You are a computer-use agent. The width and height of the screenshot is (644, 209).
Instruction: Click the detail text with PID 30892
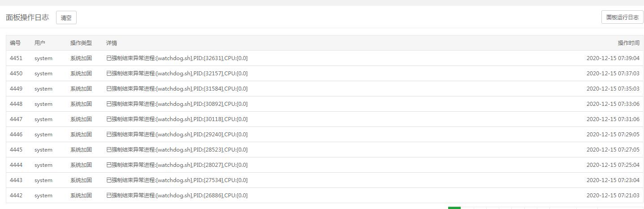[177, 104]
